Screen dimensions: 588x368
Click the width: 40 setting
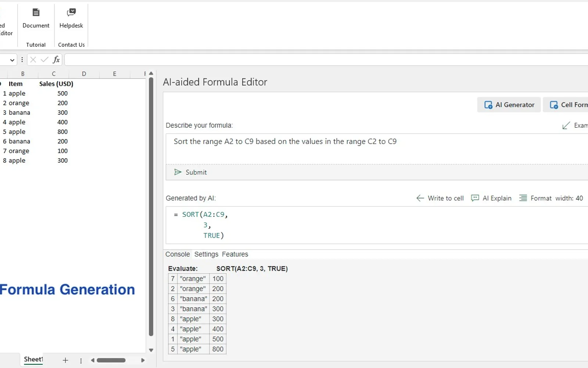569,198
